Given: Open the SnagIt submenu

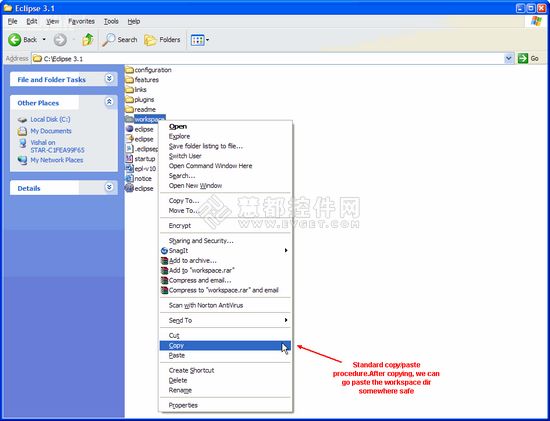Looking at the screenshot, I should pyautogui.click(x=225, y=250).
